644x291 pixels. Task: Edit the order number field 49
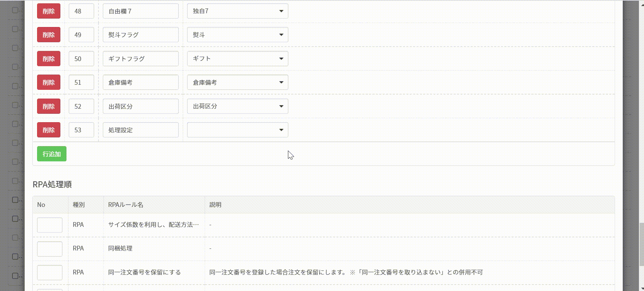click(81, 35)
